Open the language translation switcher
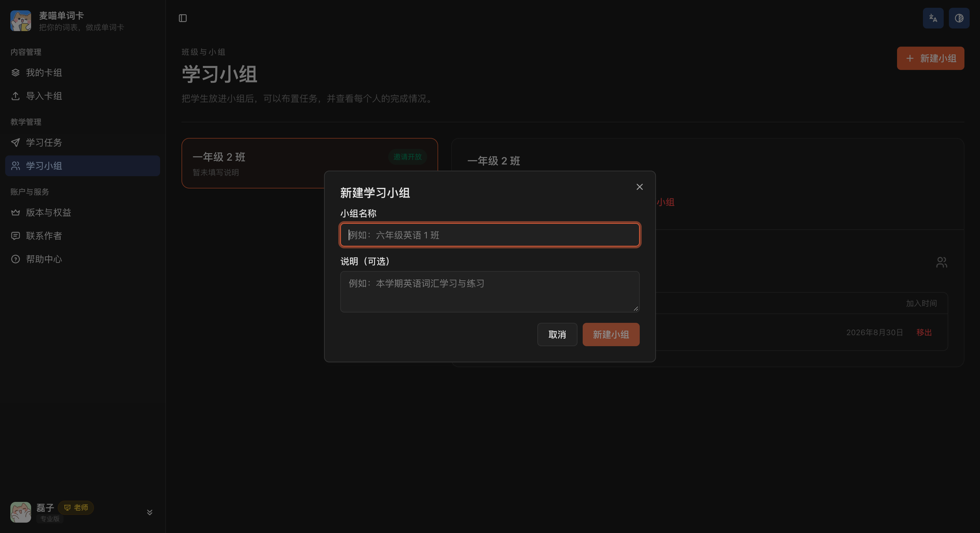 pyautogui.click(x=933, y=18)
